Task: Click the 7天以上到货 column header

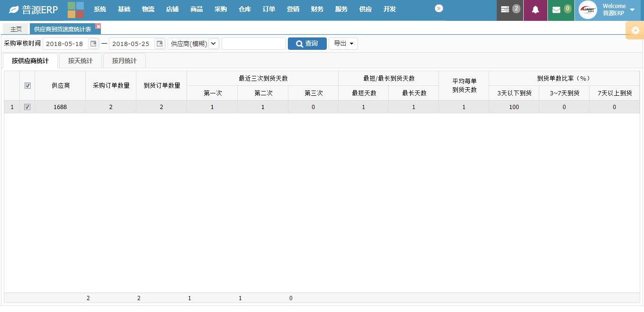Action: (615, 93)
